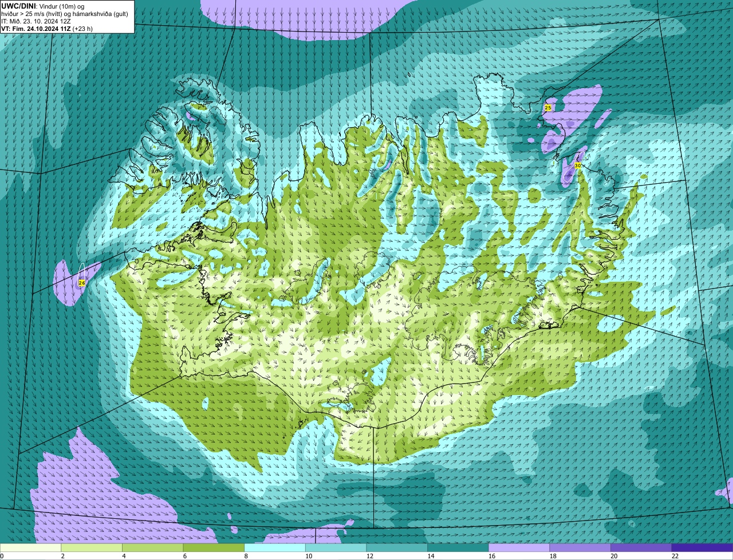Click the scale label '4'
Viewport: 733px width, 560px height.
[x=124, y=556]
